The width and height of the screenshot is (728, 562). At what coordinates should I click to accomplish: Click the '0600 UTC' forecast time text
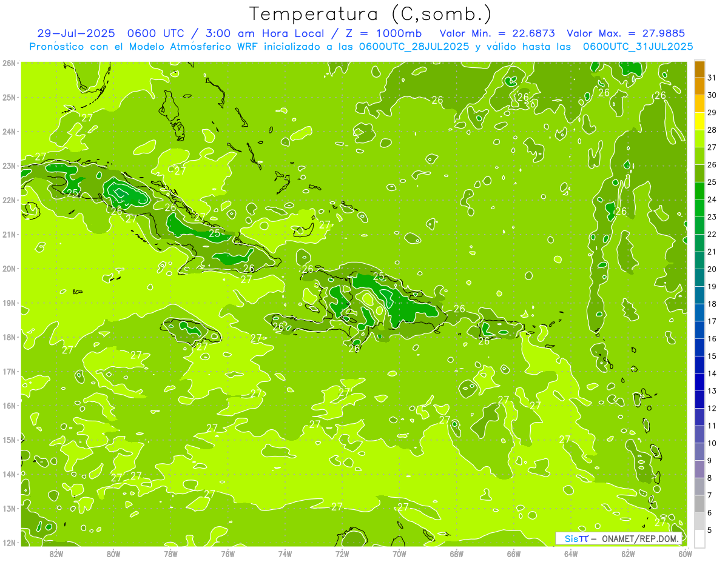point(157,33)
